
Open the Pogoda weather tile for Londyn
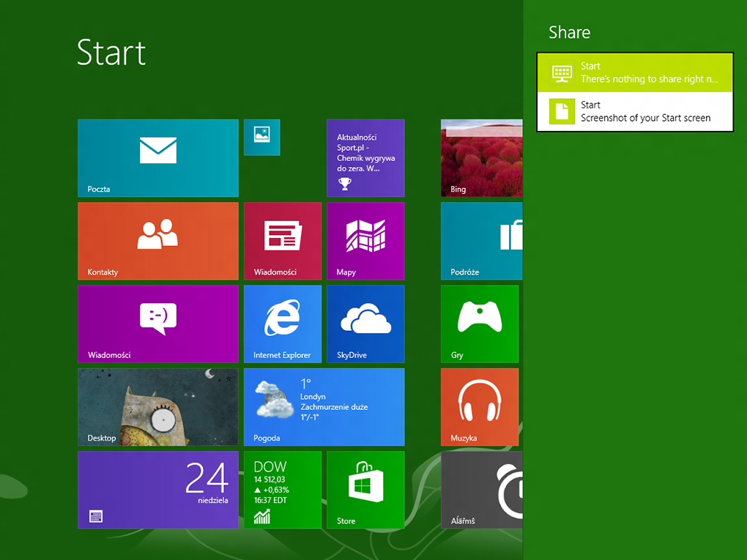(x=324, y=407)
